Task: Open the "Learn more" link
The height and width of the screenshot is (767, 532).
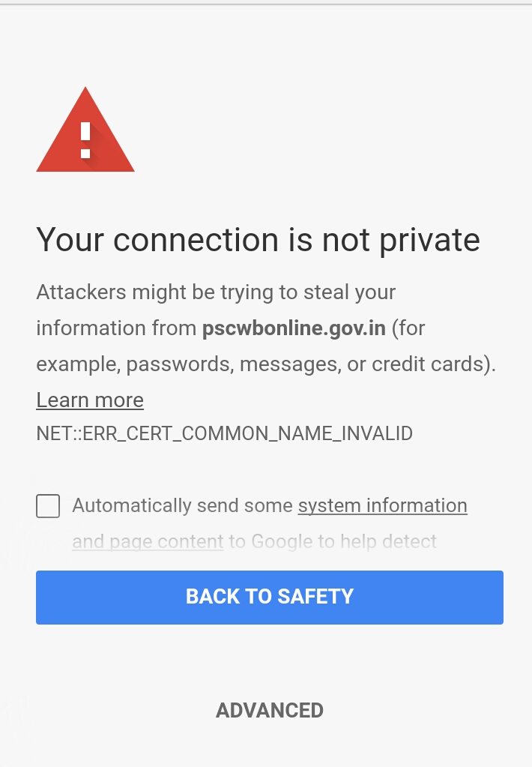Action: pos(90,400)
